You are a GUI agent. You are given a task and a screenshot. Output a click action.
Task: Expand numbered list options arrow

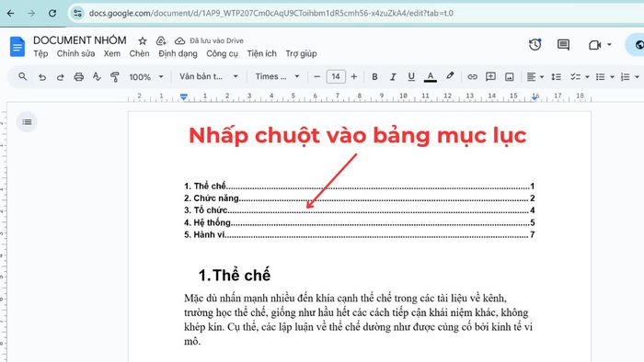[637, 77]
